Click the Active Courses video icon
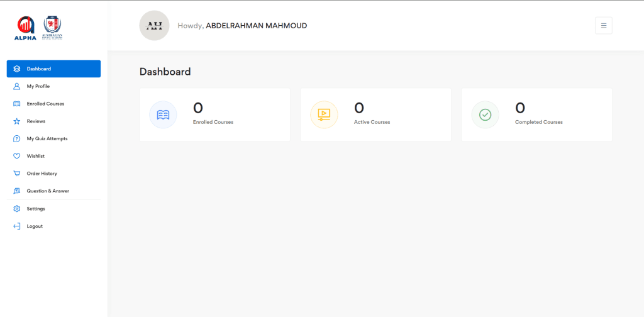Screen dimensions: 644x317 pyautogui.click(x=324, y=114)
